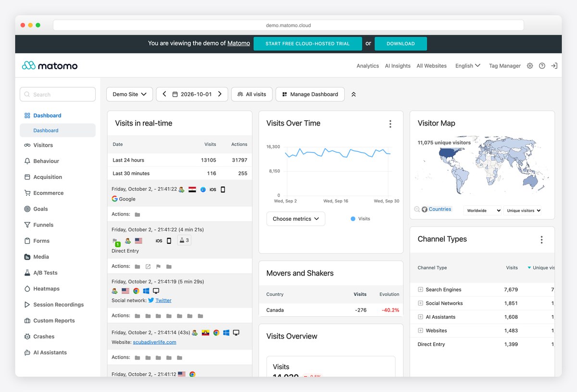This screenshot has height=392, width=577.
Task: Click the Manage Dashboard button
Action: click(310, 94)
